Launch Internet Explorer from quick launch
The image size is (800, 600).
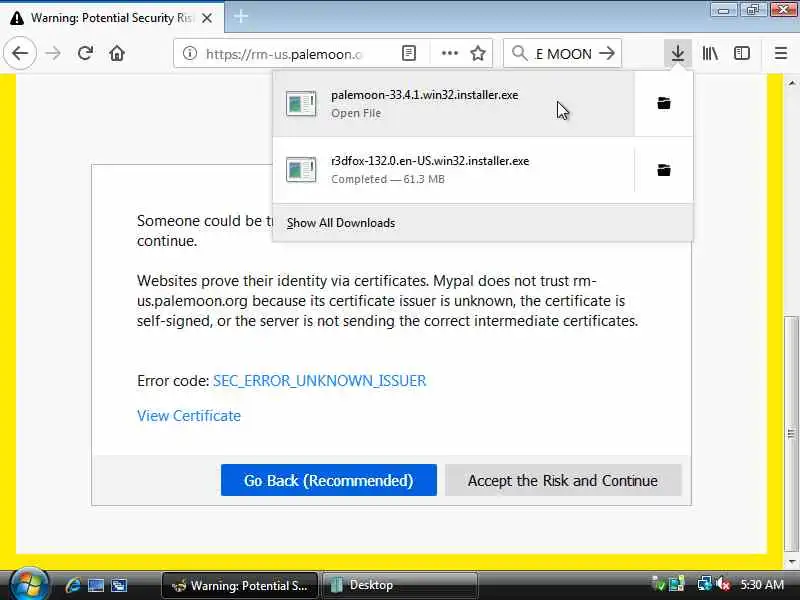[x=73, y=585]
